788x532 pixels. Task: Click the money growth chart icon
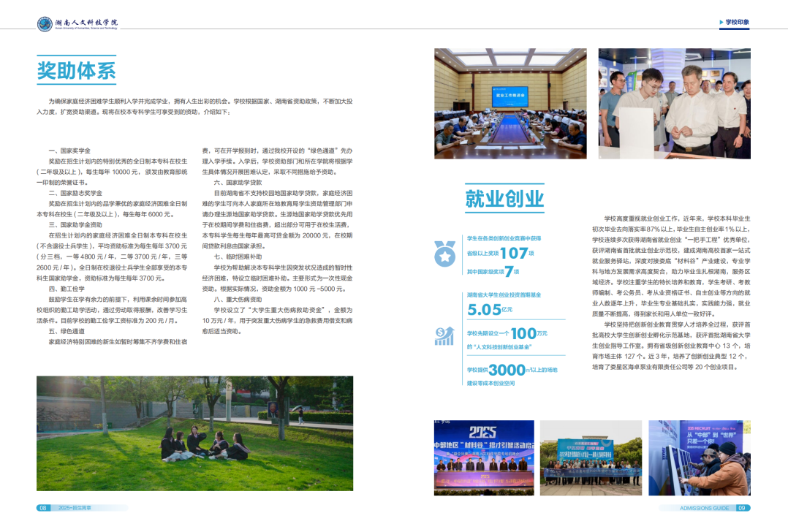pos(444,335)
